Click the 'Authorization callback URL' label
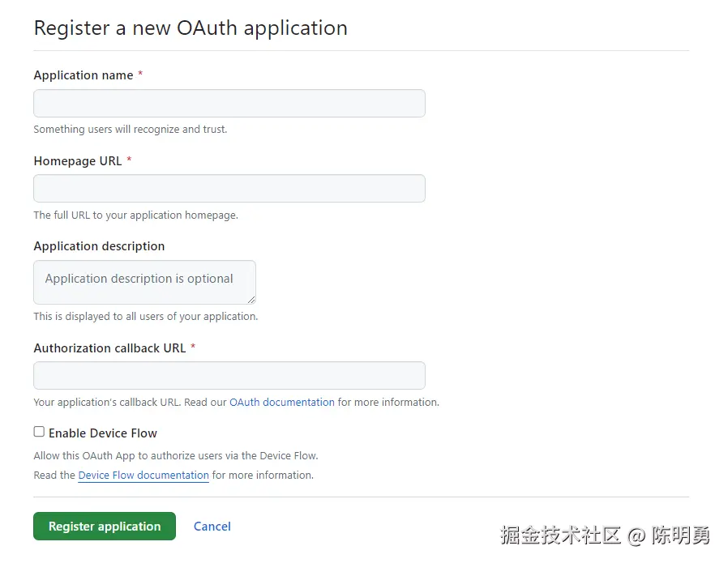The height and width of the screenshot is (563, 728). coord(110,348)
